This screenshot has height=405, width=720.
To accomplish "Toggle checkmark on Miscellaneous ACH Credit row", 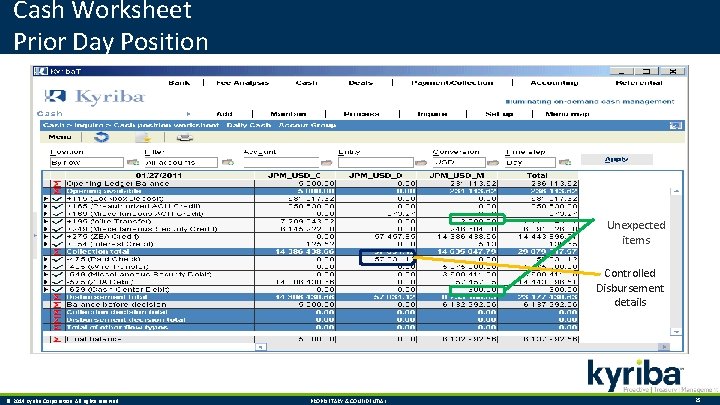I will coord(57,214).
